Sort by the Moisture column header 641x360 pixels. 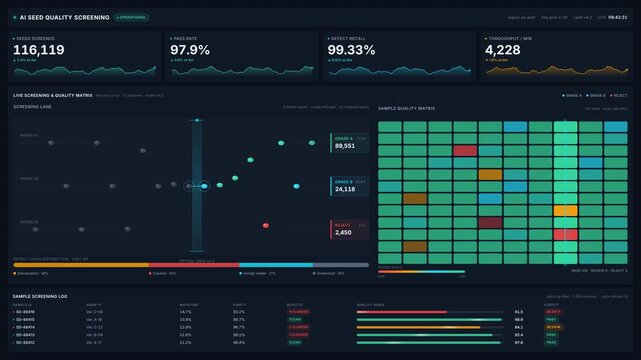188,305
